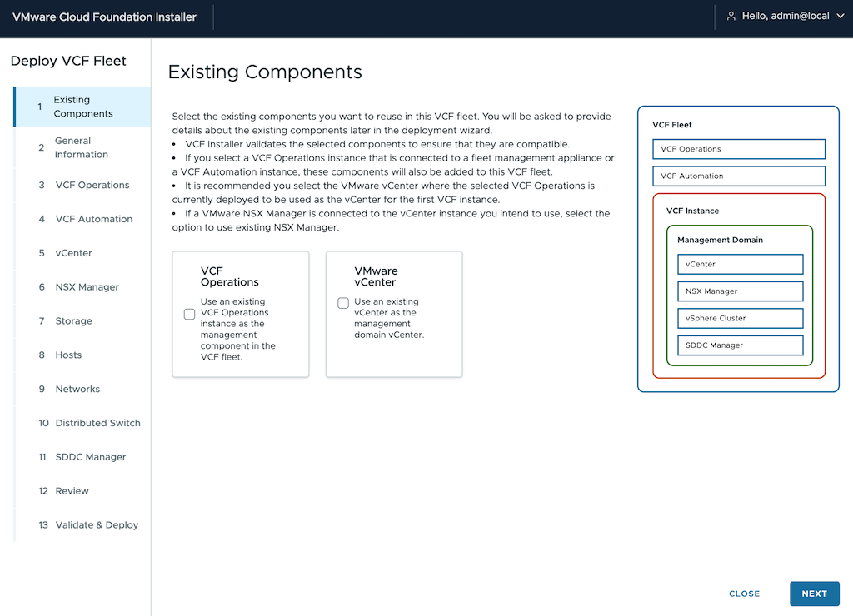This screenshot has width=853, height=616.
Task: Click the NEXT button
Action: pos(814,594)
